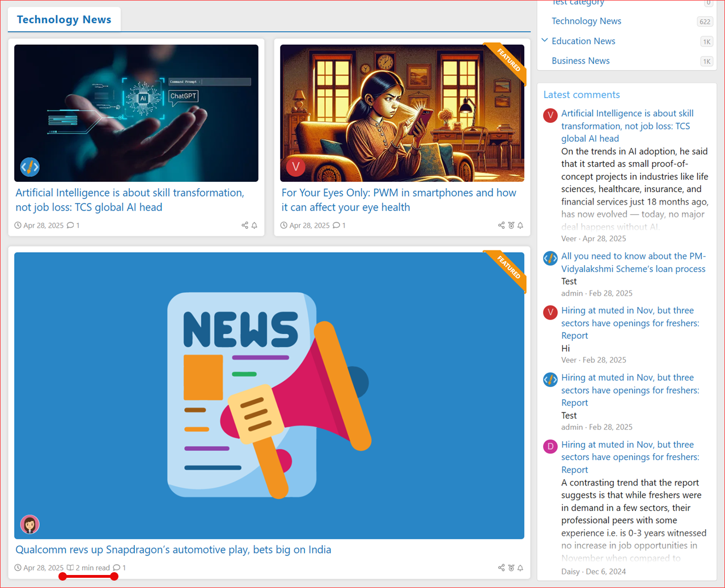Screen dimensions: 725x588
Task: Click medal icon on PWM smartphones article
Action: [x=511, y=225]
